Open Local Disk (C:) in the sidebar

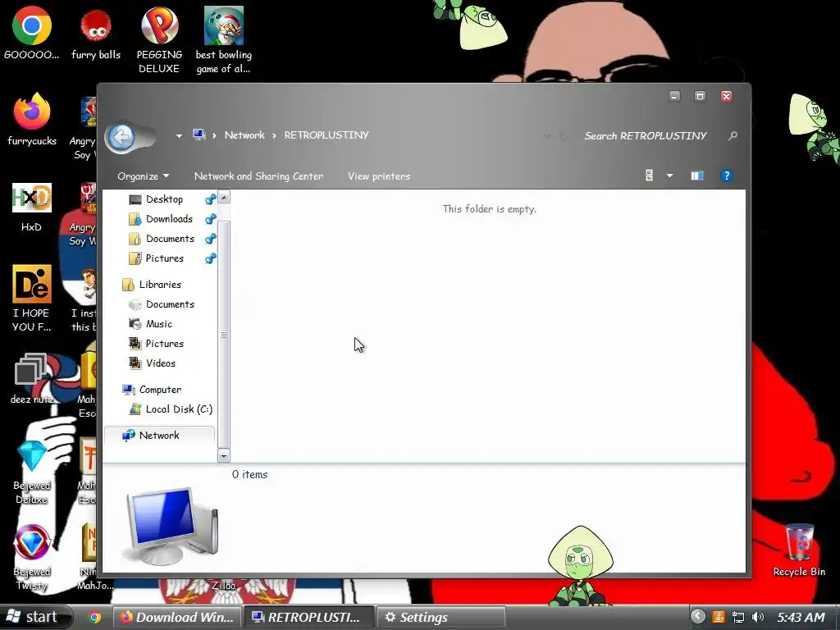[179, 409]
